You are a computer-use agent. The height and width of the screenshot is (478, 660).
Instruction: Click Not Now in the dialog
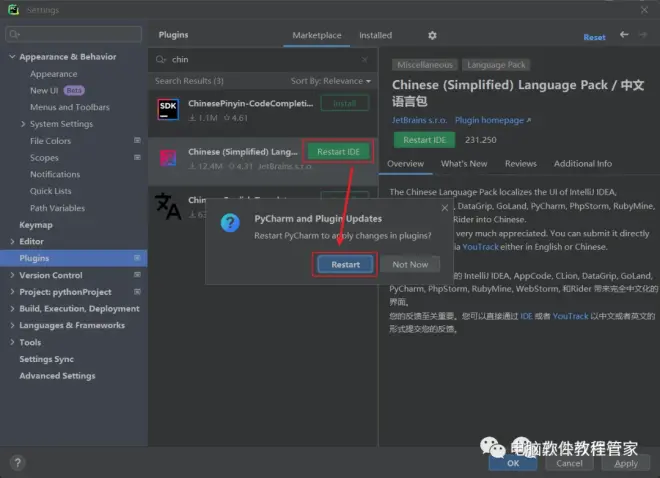(410, 265)
